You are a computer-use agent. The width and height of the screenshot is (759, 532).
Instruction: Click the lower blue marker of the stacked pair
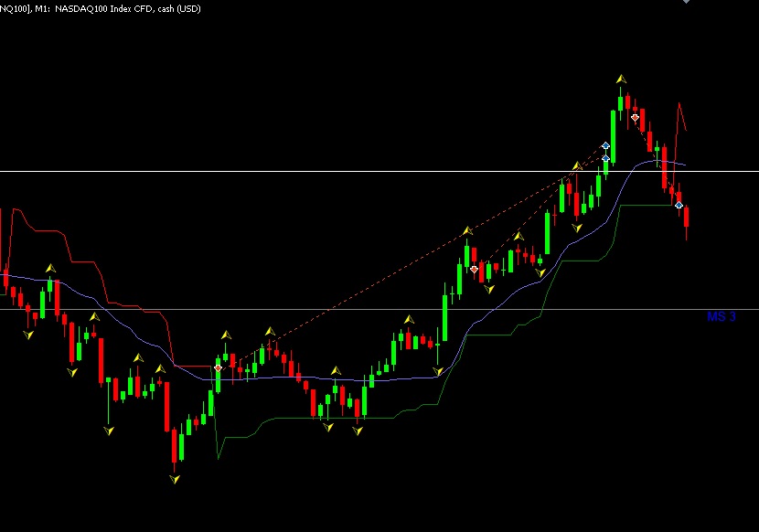(605, 158)
